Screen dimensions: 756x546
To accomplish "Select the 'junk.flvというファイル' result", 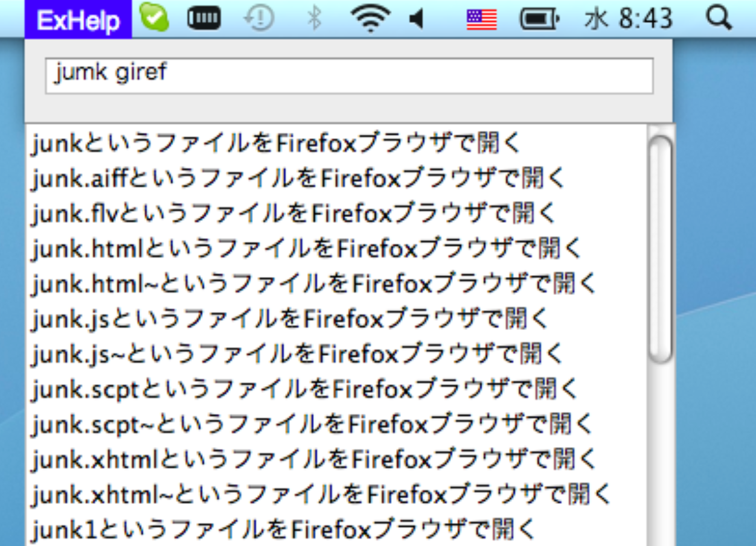I will point(336,214).
